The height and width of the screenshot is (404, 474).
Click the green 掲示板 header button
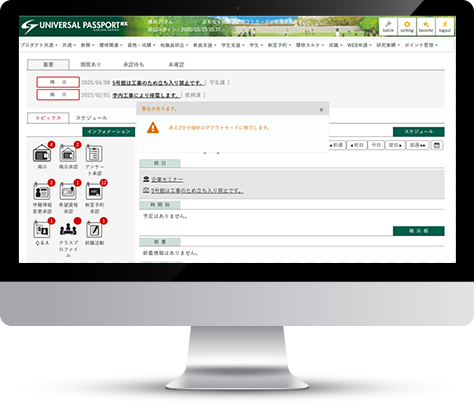click(419, 231)
